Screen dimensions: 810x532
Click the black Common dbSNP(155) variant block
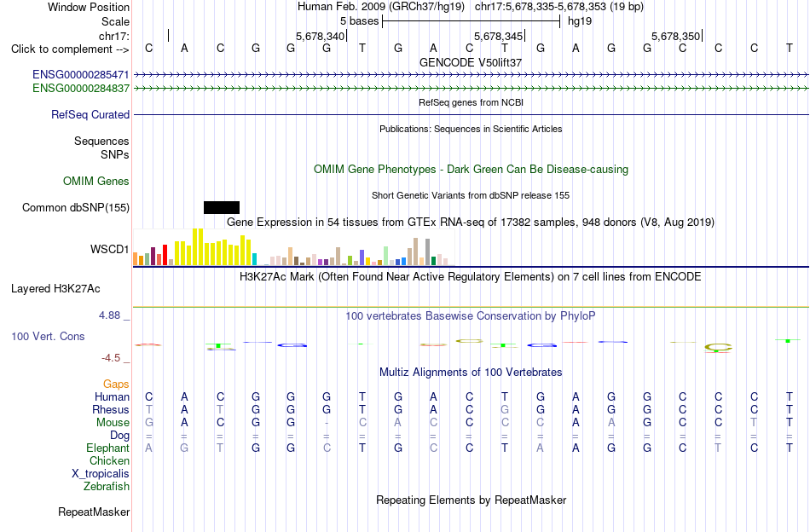(x=222, y=208)
